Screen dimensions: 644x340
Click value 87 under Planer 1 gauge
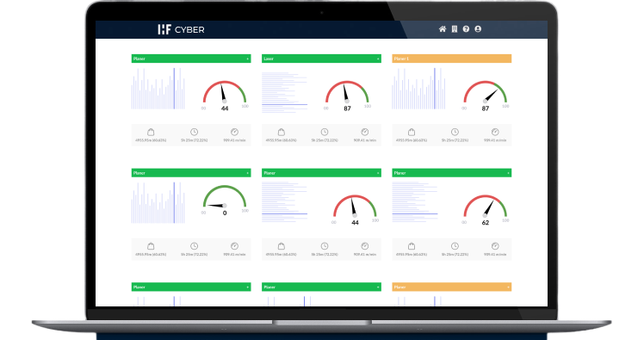coord(486,108)
